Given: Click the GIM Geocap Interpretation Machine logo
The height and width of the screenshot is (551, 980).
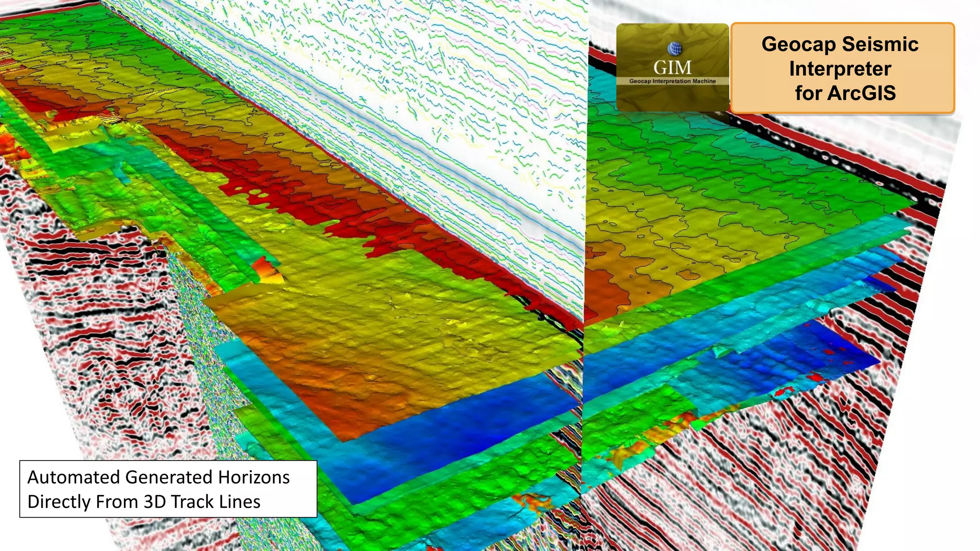Looking at the screenshot, I should point(672,67).
